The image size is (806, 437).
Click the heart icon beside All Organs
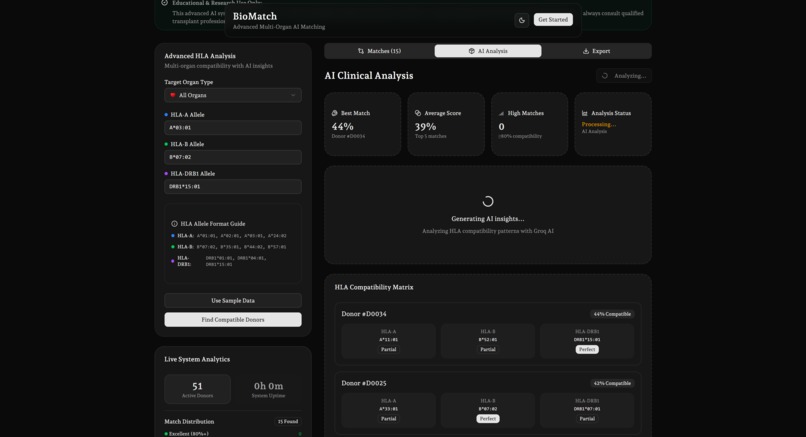(173, 95)
